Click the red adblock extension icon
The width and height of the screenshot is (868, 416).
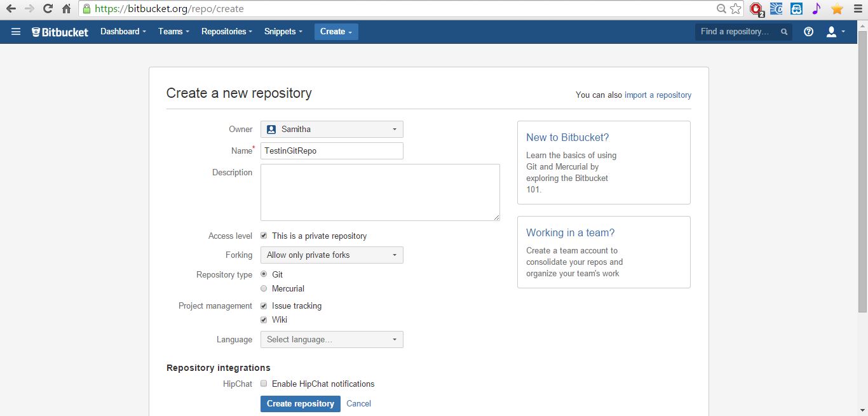756,9
